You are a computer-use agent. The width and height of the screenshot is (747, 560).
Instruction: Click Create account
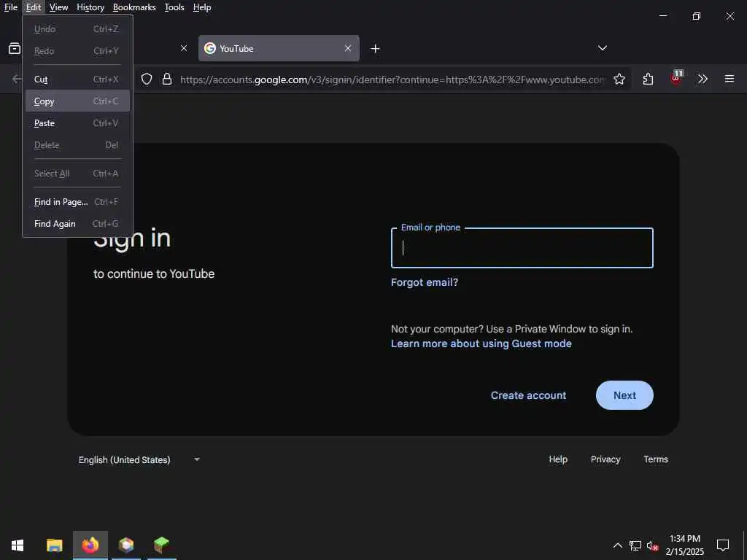pos(528,395)
